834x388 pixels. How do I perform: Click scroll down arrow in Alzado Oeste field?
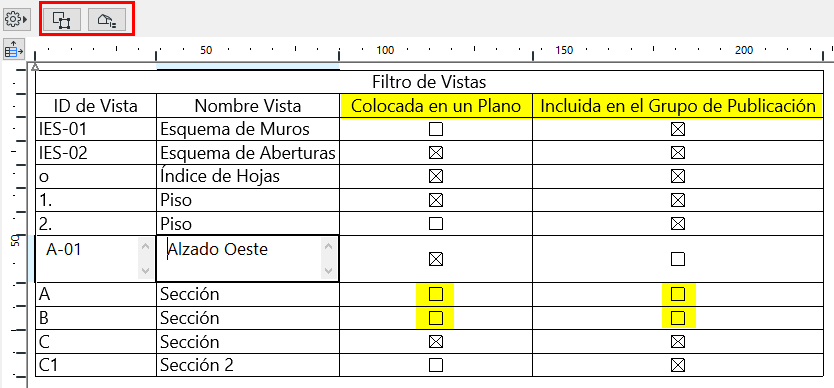coord(328,271)
